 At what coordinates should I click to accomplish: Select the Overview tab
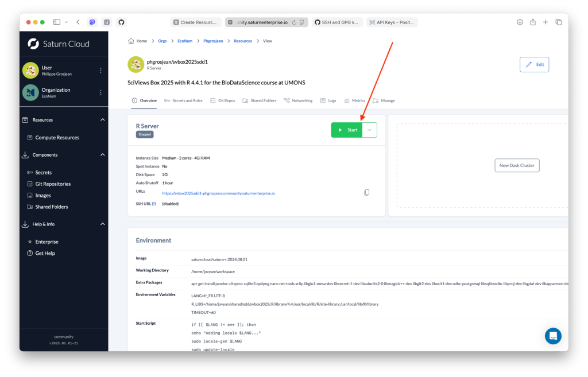[144, 100]
